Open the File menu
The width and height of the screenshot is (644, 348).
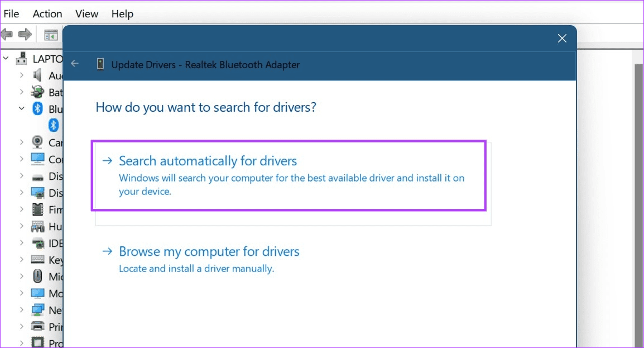[11, 14]
